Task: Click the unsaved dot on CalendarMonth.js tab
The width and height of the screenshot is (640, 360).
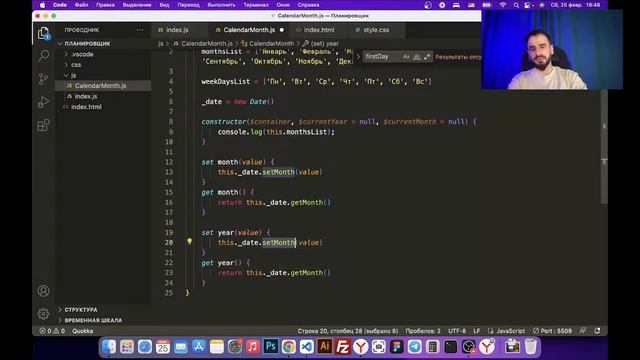Action: point(282,30)
